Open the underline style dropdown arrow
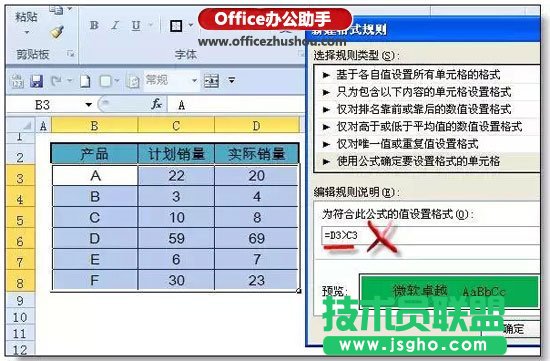Viewport: 550px width, 361px height. click(151, 25)
